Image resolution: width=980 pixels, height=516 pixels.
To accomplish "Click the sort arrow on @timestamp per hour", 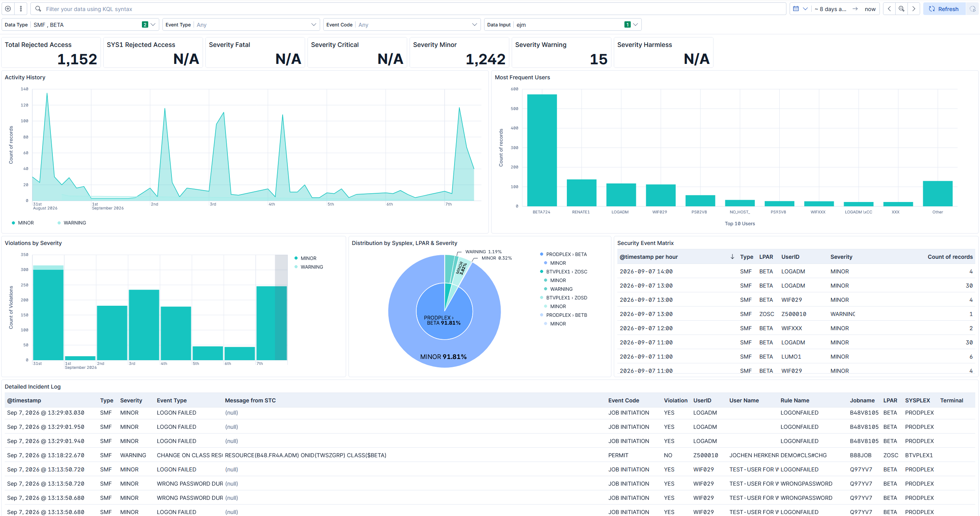I will pyautogui.click(x=732, y=257).
